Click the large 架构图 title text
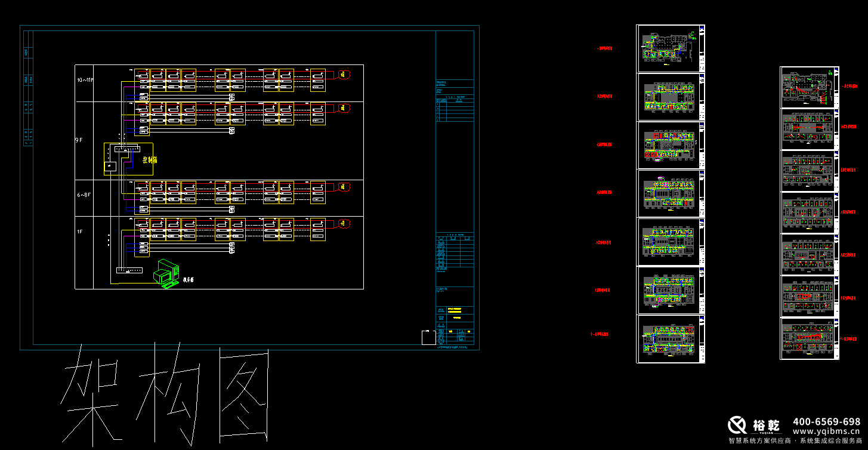The width and height of the screenshot is (868, 450). click(x=165, y=394)
